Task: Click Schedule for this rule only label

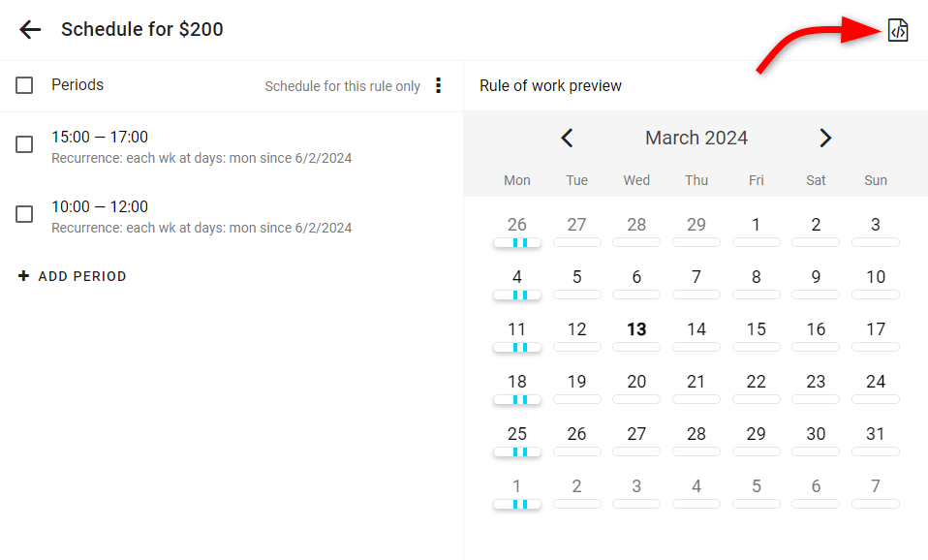Action: [342, 86]
